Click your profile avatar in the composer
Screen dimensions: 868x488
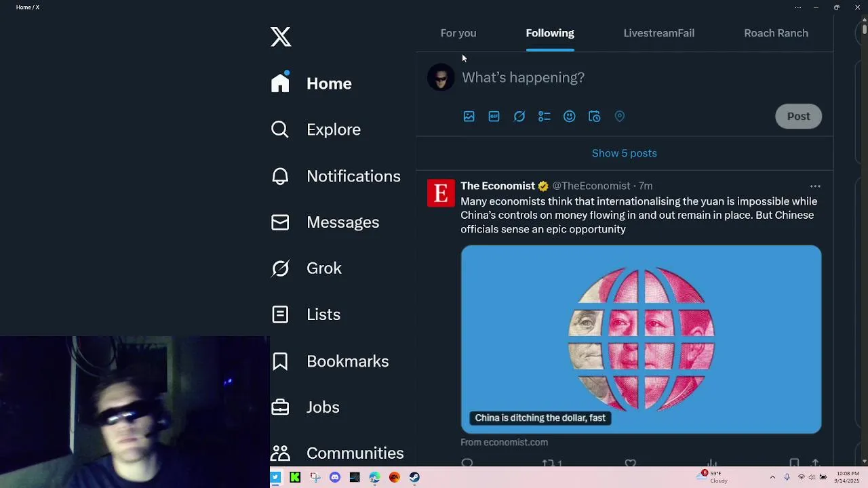coord(441,78)
